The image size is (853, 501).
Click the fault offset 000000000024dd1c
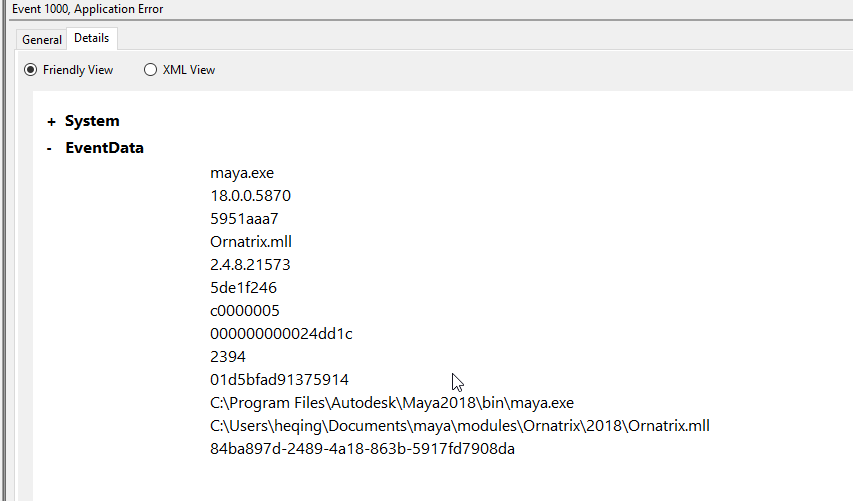click(281, 334)
